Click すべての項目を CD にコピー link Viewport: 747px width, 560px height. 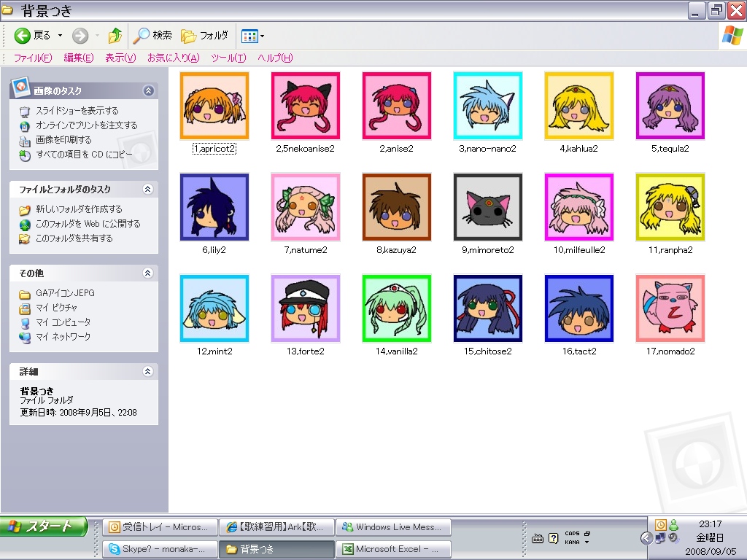(x=85, y=155)
